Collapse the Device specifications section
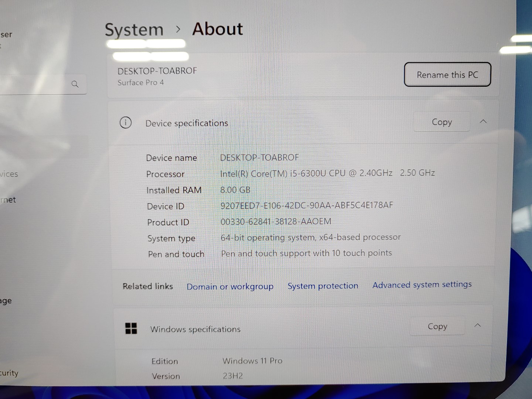Screen dimensions: 532x399 [483, 121]
